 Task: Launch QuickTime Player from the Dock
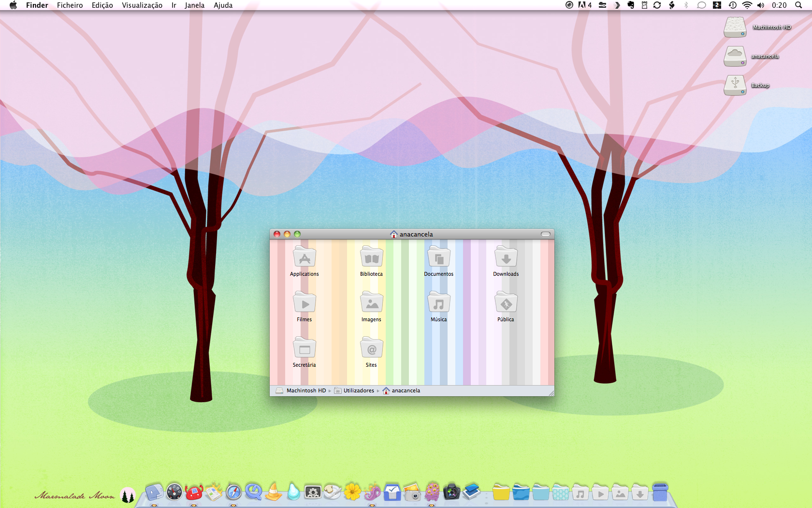(x=253, y=492)
